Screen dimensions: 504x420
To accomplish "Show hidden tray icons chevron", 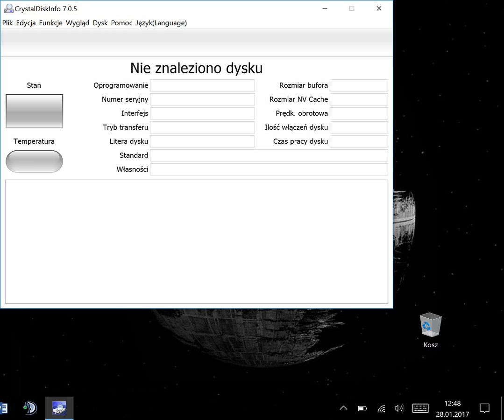I will click(343, 408).
